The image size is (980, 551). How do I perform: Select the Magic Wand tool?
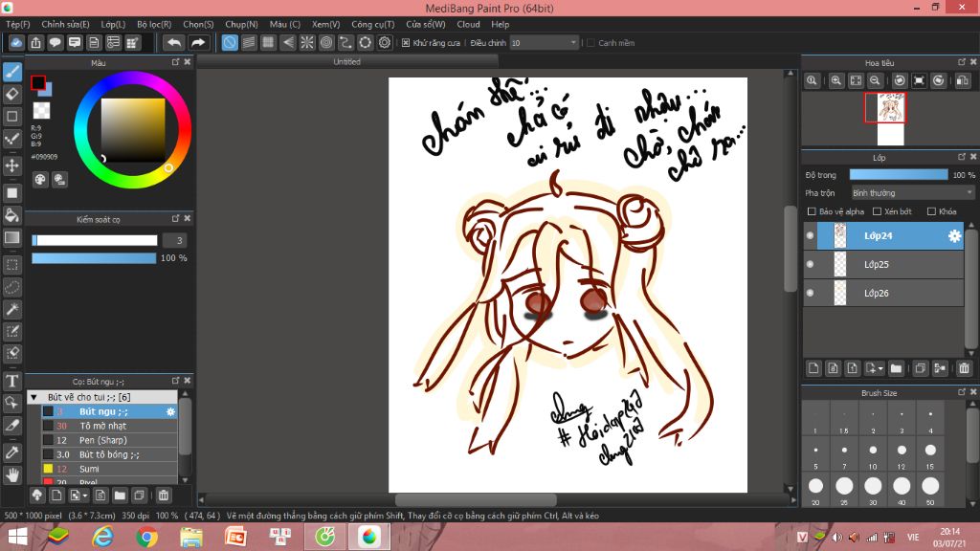click(x=11, y=309)
